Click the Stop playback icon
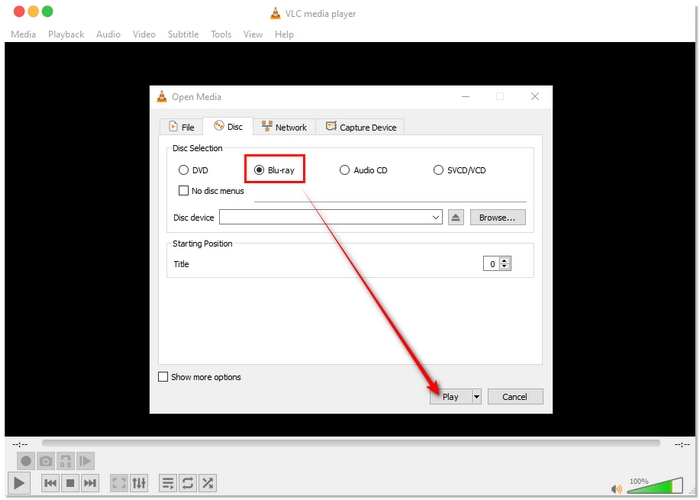The height and width of the screenshot is (500, 700). tap(70, 483)
